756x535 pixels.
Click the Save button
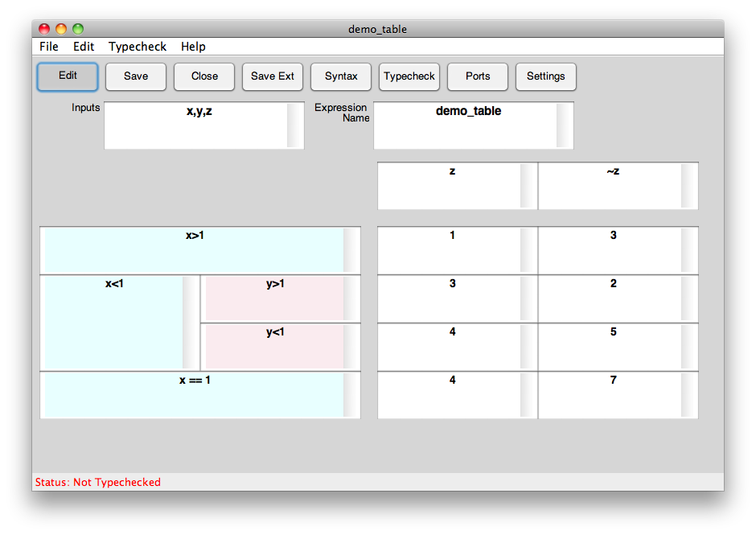pos(136,76)
